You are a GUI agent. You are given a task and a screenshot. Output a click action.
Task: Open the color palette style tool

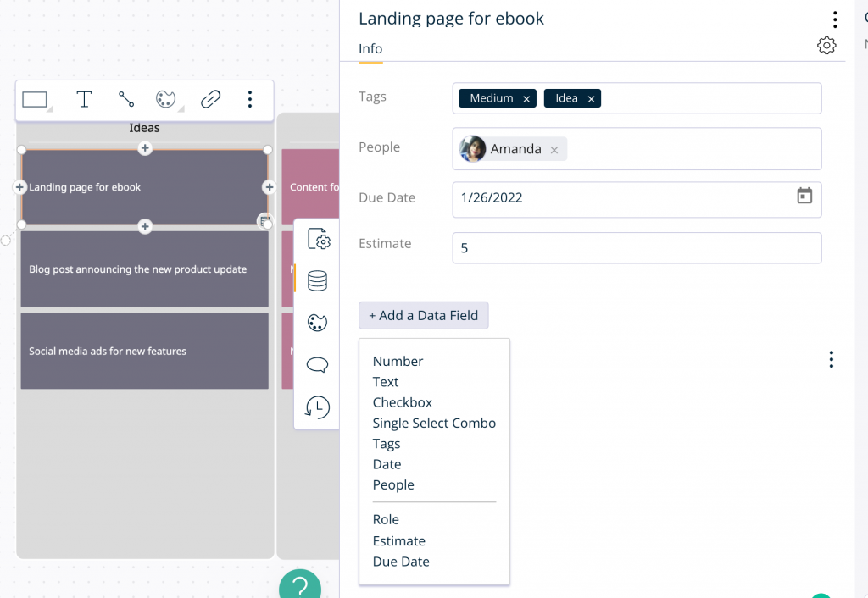(x=165, y=100)
